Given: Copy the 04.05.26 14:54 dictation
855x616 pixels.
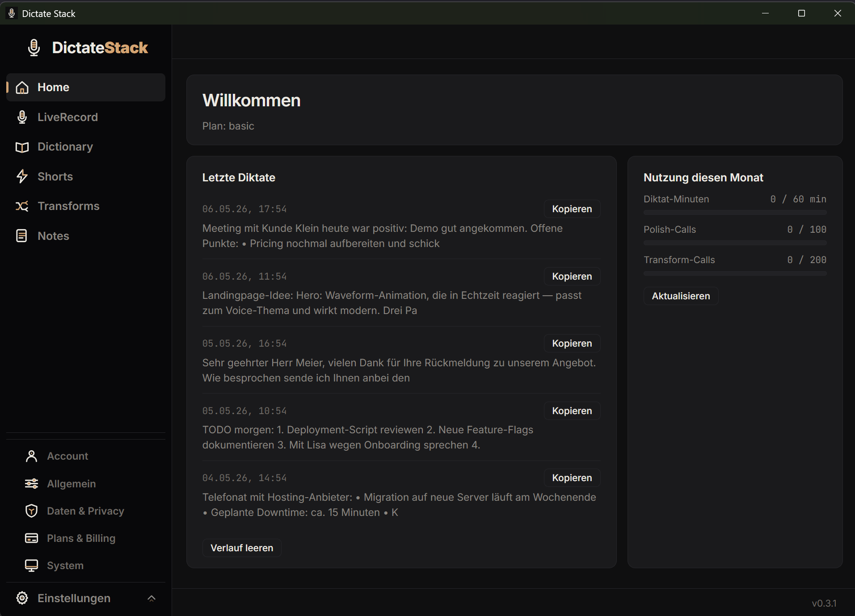Looking at the screenshot, I should click(572, 478).
